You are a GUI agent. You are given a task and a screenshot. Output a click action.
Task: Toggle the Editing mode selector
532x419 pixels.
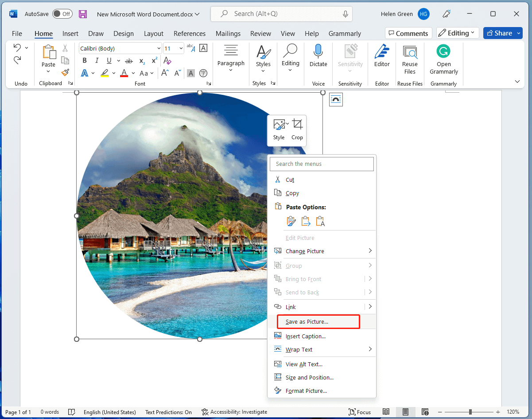[457, 33]
